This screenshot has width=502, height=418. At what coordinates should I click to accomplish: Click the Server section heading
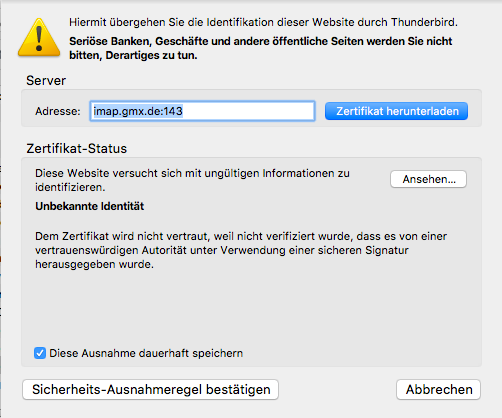point(46,80)
